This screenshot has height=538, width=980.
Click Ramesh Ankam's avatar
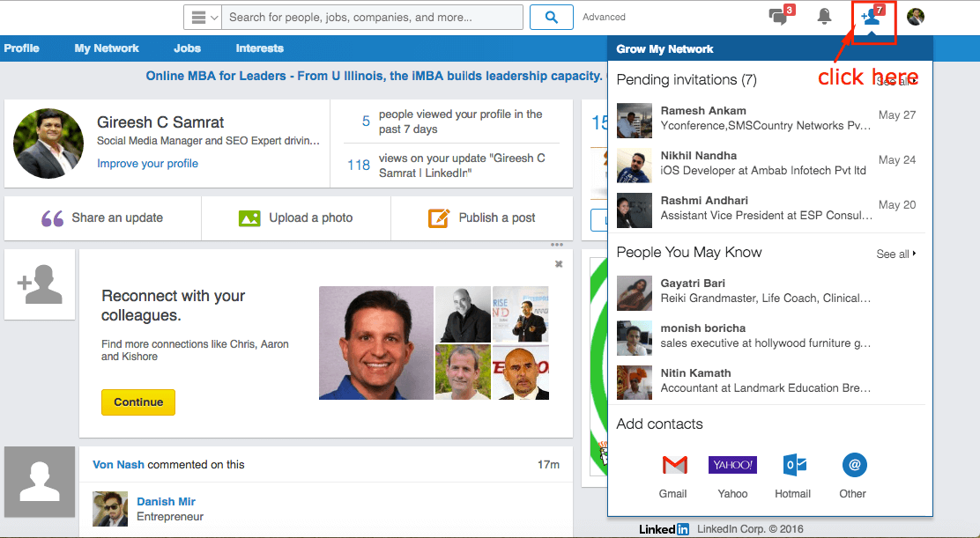pyautogui.click(x=635, y=121)
